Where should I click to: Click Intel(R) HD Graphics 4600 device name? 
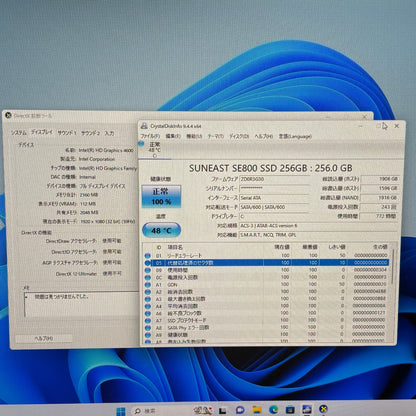pyautogui.click(x=106, y=150)
